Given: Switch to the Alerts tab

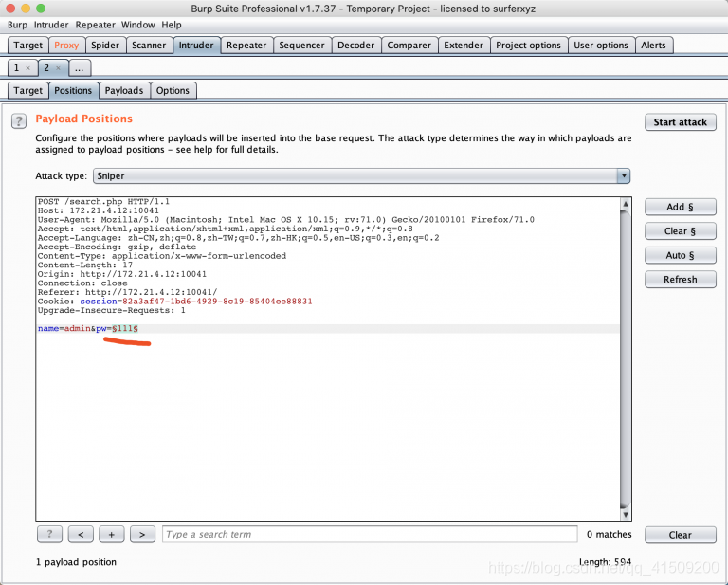Looking at the screenshot, I should [653, 45].
